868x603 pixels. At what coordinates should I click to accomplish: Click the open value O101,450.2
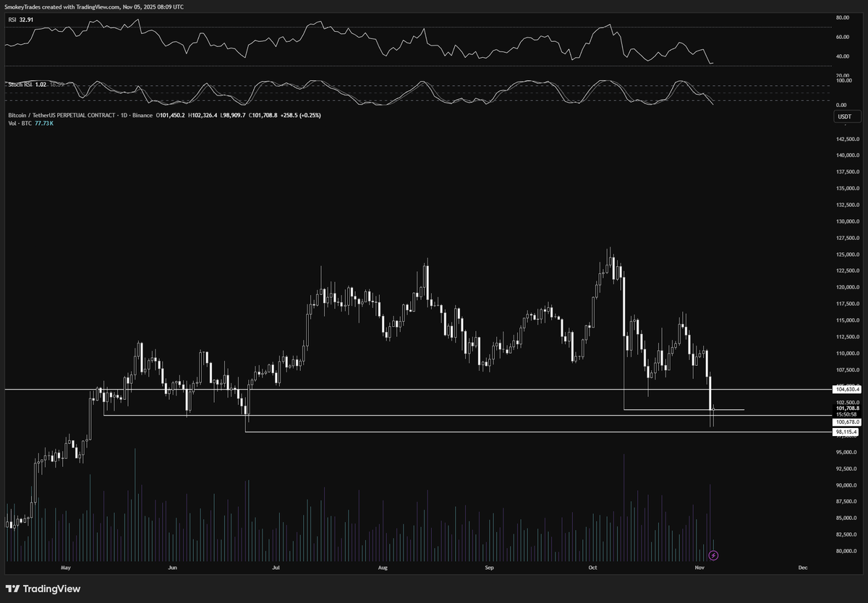(x=171, y=115)
